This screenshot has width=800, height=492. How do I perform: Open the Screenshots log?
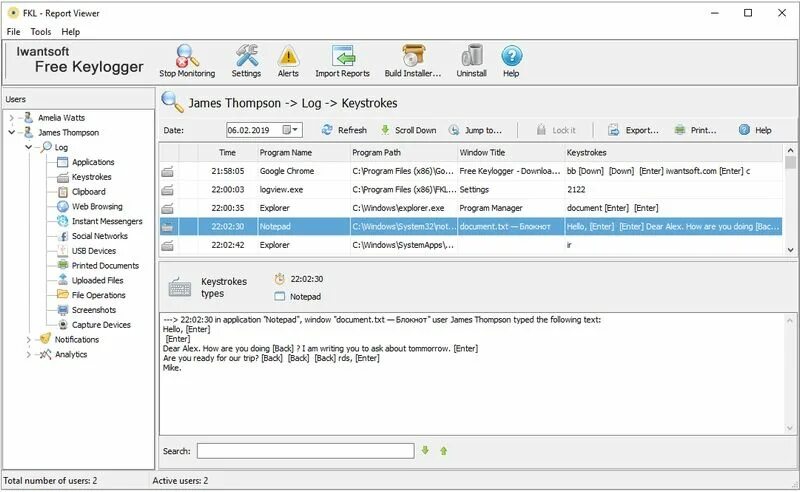pos(94,310)
